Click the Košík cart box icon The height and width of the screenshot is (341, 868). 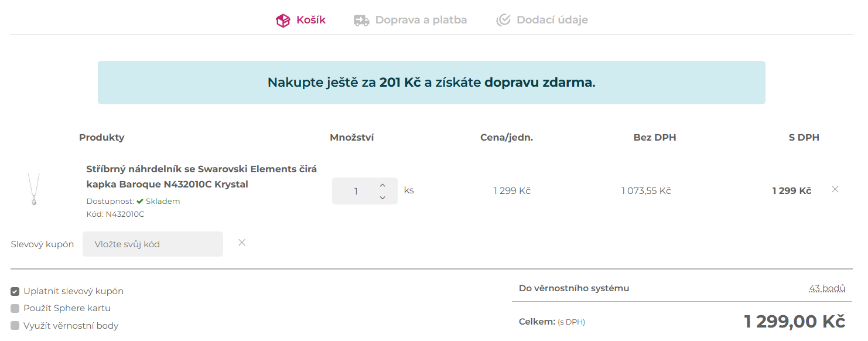[283, 19]
